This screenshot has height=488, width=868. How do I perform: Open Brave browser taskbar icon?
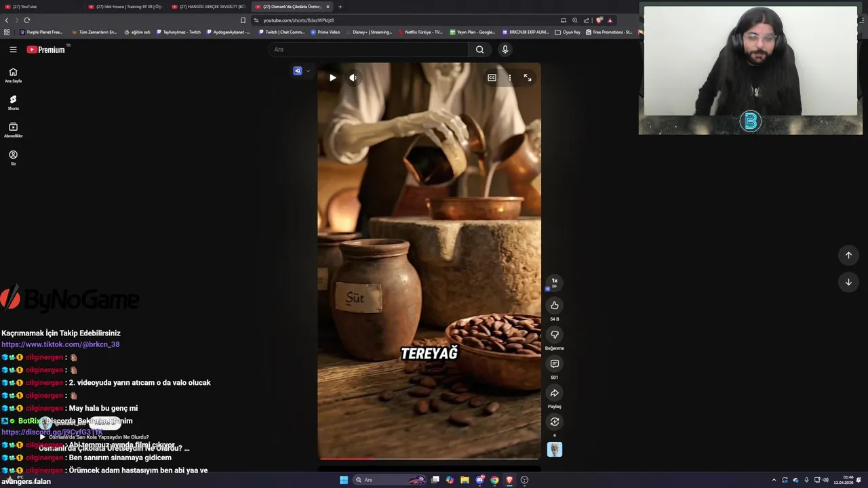(509, 480)
